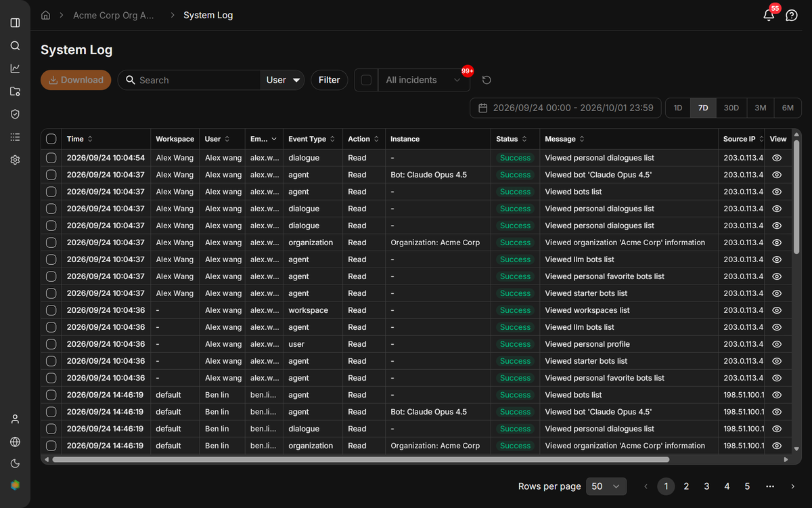
Task: Expand the Email column header dropdown
Action: [x=274, y=139]
